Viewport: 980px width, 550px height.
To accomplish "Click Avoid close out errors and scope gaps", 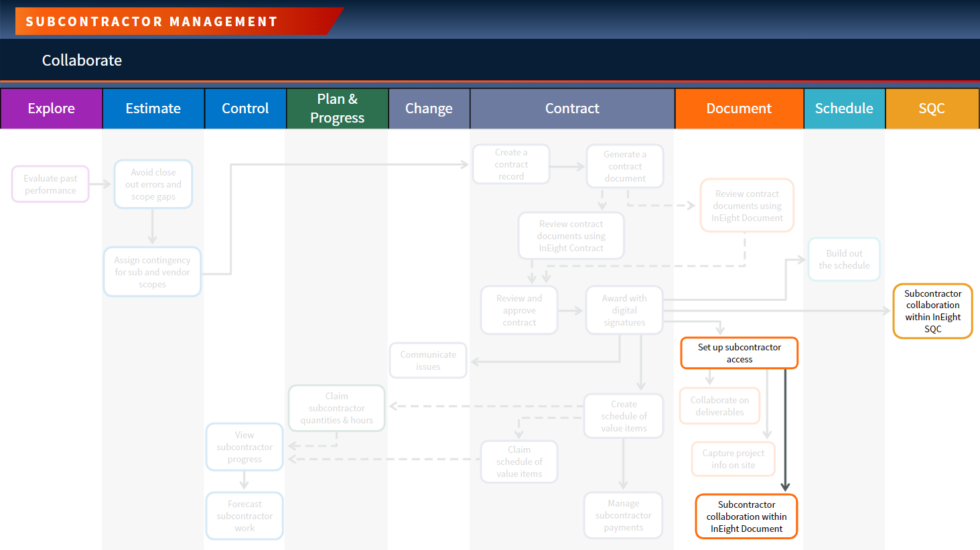I will click(153, 184).
